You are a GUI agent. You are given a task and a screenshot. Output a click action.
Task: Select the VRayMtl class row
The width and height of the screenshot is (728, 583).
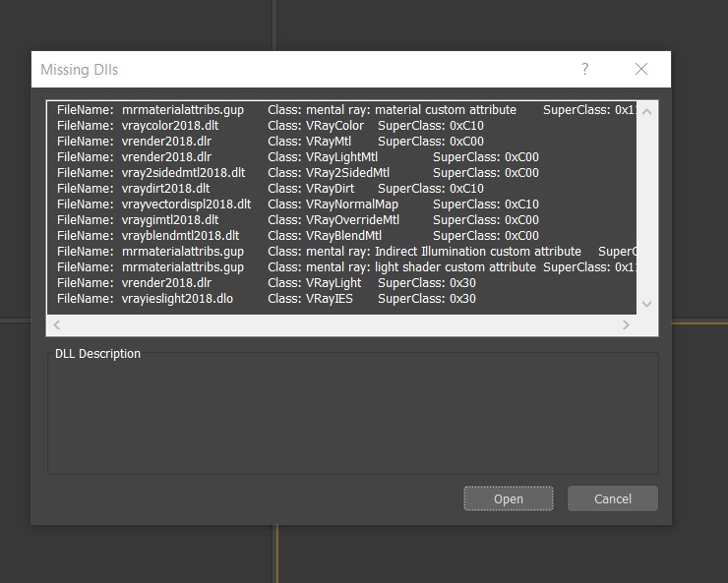(342, 142)
